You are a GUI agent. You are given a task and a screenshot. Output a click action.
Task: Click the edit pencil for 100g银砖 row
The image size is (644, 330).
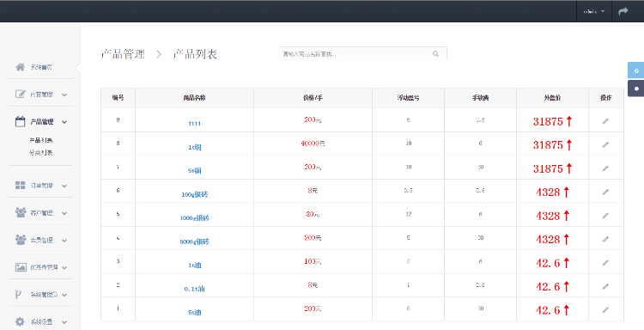click(605, 192)
